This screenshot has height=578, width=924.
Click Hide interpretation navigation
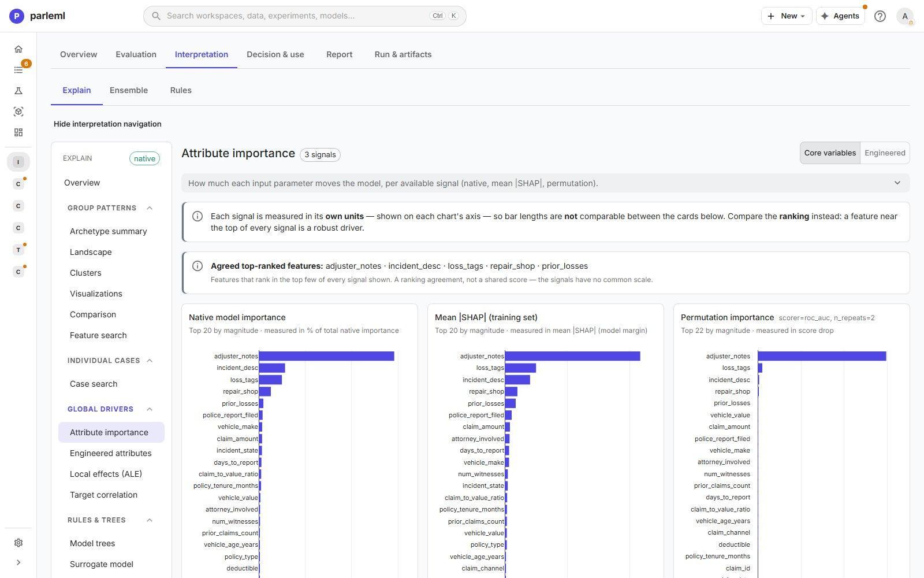point(107,124)
